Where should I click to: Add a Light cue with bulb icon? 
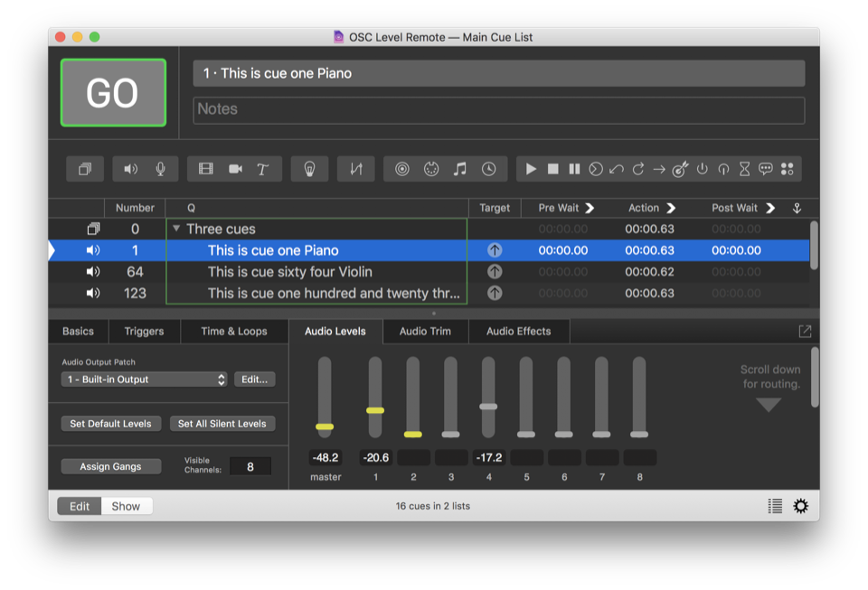tap(309, 169)
